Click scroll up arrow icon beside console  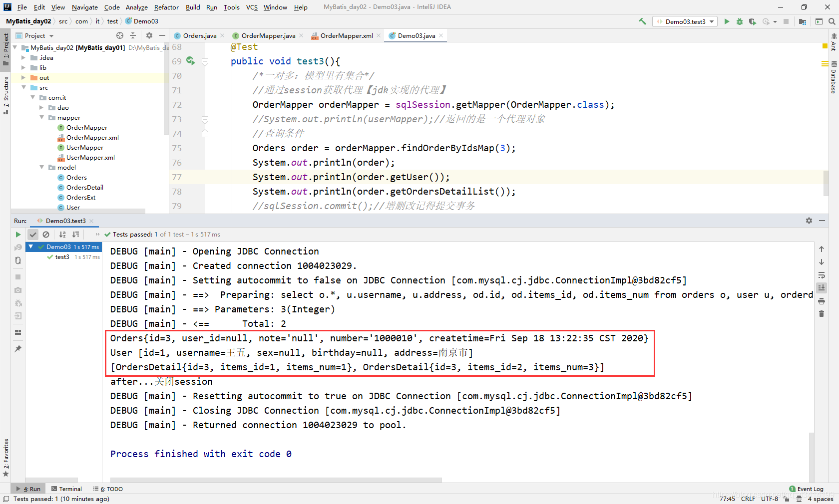[822, 249]
